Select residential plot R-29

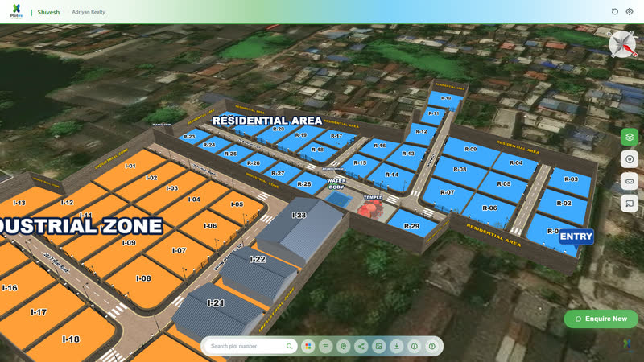411,225
